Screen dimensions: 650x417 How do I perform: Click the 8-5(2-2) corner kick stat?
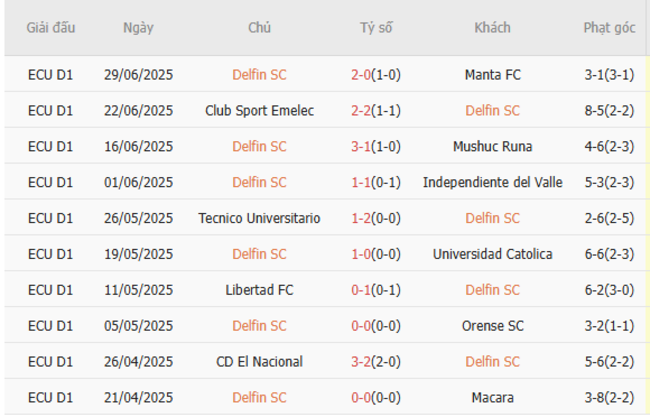(x=609, y=110)
